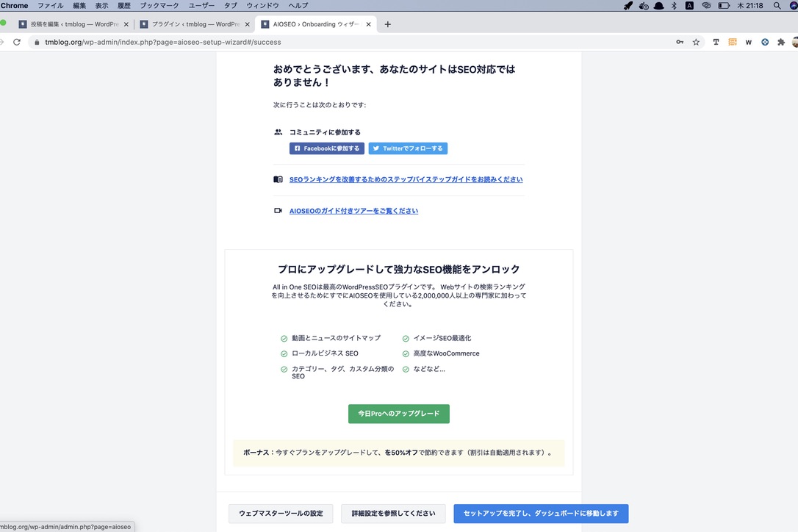Open the Chrome application menu
Image resolution: width=798 pixels, height=532 pixels.
[14, 6]
